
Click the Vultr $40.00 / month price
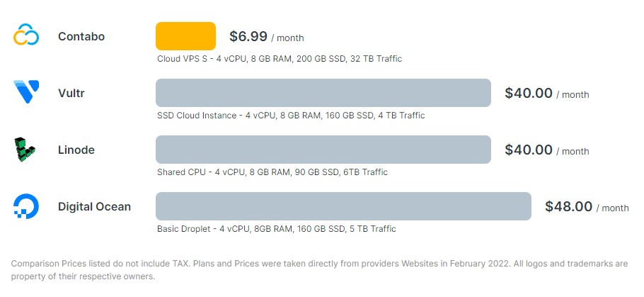(x=546, y=94)
